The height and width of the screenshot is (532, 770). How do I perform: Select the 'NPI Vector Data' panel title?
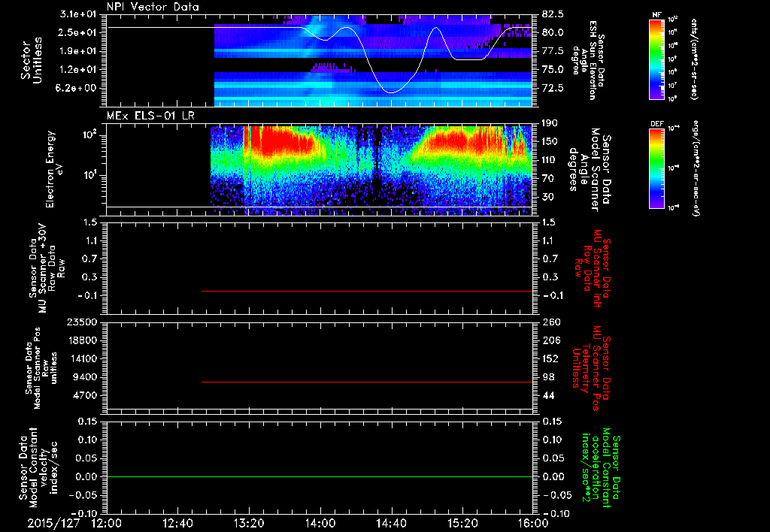coord(153,7)
